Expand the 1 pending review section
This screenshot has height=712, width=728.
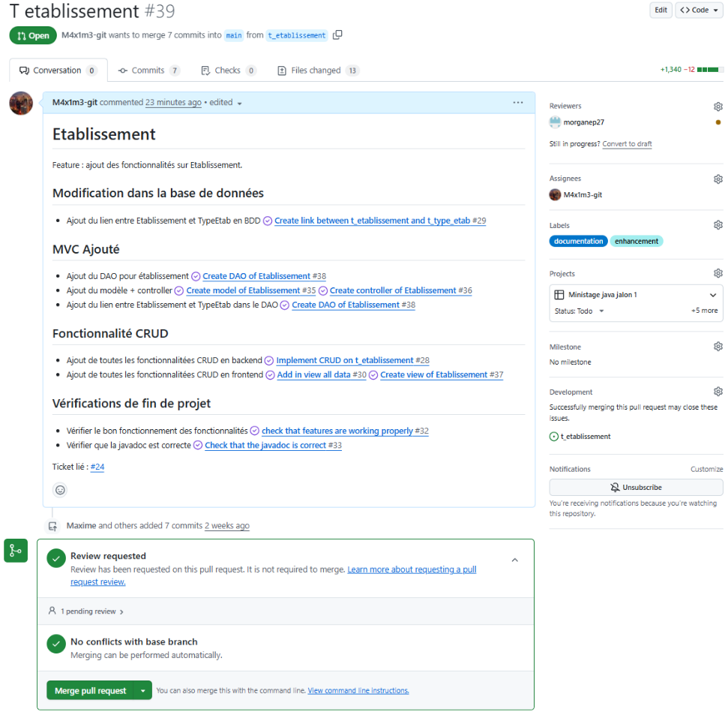(89, 611)
